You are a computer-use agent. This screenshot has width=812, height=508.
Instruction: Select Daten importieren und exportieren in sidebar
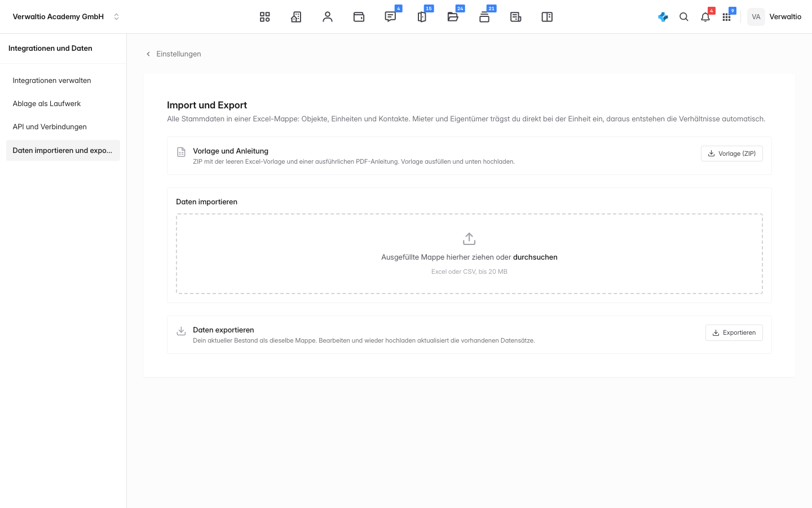[x=63, y=151]
